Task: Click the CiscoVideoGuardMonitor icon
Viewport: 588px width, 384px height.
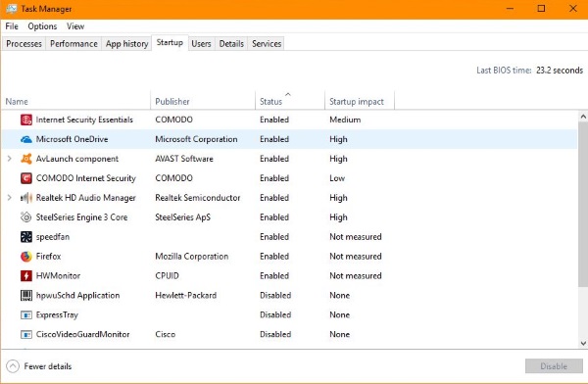Action: 25,334
